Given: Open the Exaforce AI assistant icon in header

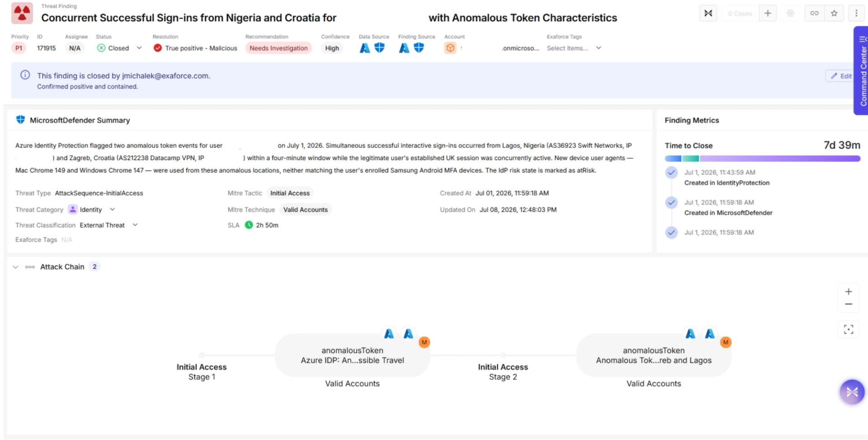Looking at the screenshot, I should (708, 13).
